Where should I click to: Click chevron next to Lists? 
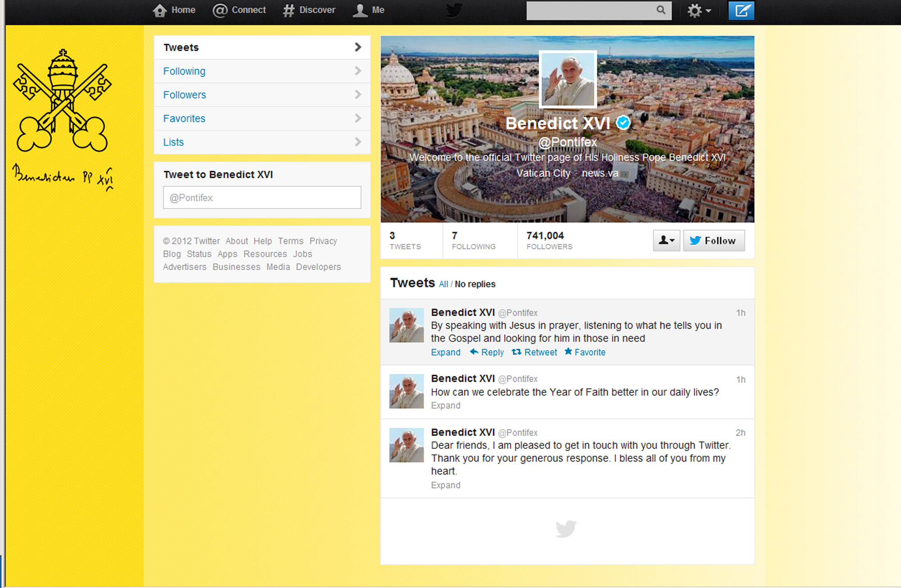pos(358,142)
